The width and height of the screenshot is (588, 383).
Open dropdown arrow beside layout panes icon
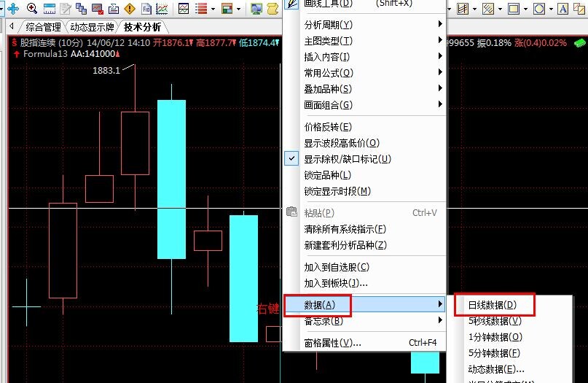[x=238, y=9]
